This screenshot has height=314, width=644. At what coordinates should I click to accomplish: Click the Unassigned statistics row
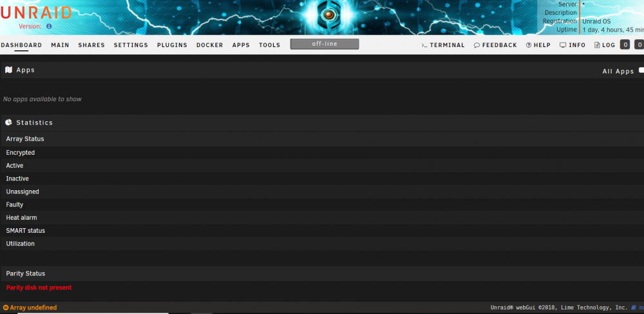(322, 191)
